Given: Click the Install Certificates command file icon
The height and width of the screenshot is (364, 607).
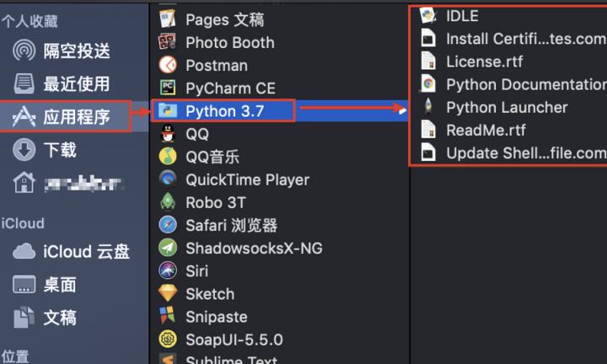Looking at the screenshot, I should (x=428, y=38).
